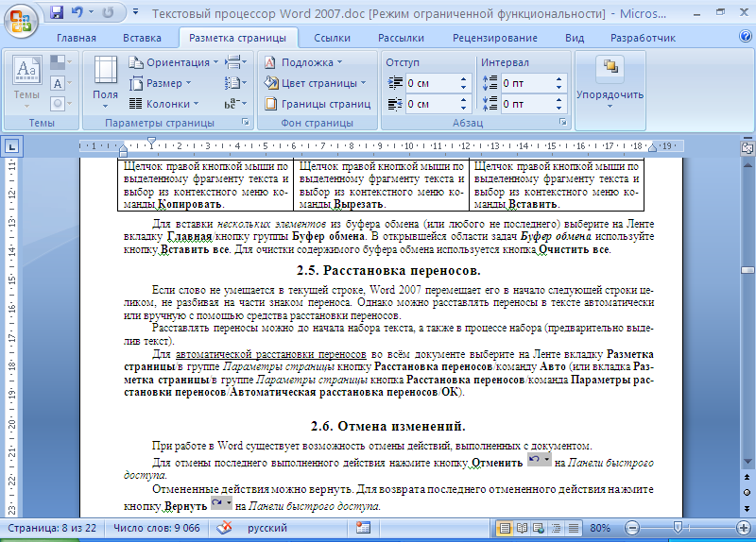Choose theme effects icon
756x542 pixels.
[x=60, y=103]
